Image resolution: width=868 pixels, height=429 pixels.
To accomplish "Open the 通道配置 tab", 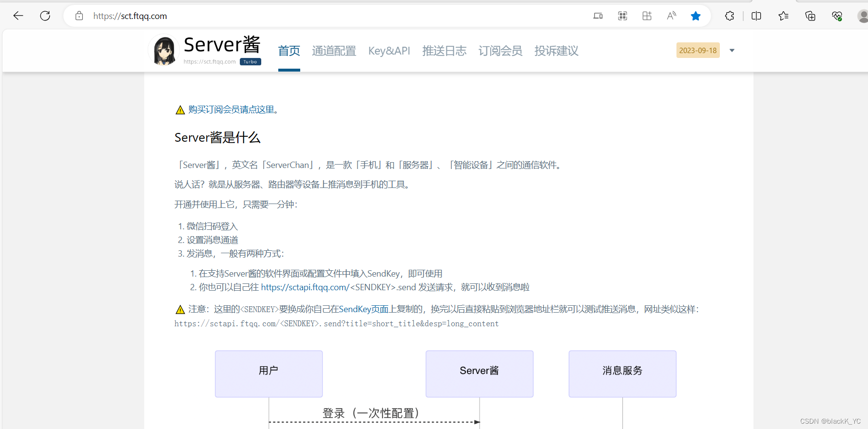I will pos(334,51).
